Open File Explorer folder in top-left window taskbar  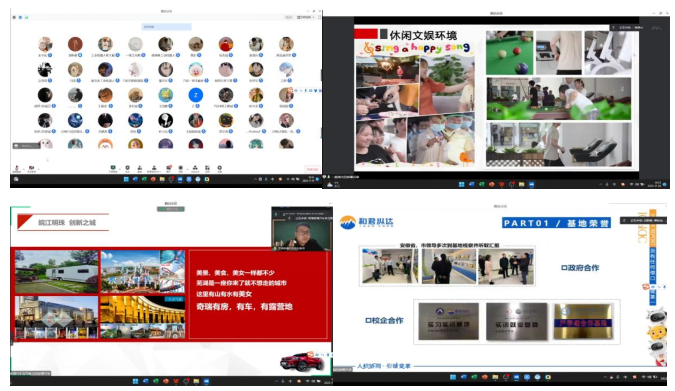click(x=162, y=179)
